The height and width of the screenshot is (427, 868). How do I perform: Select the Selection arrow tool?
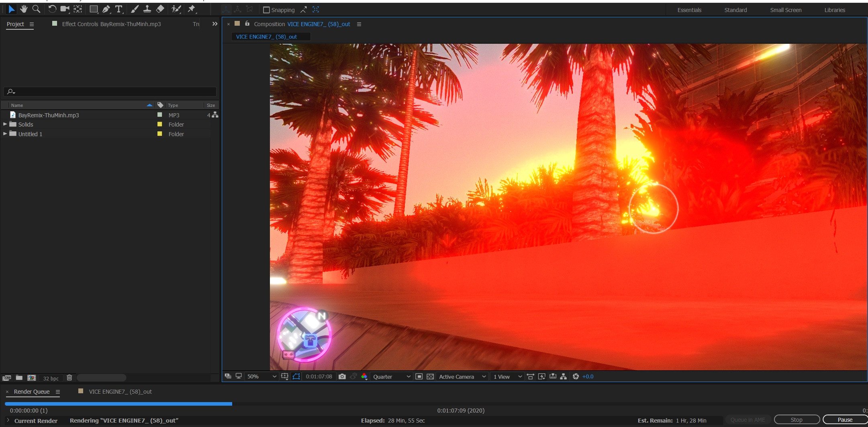(12, 9)
